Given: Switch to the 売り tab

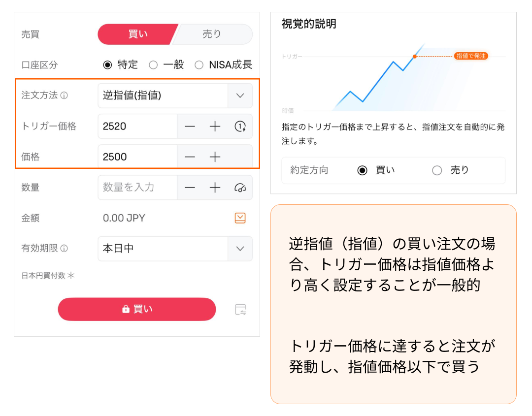Looking at the screenshot, I should (x=213, y=34).
